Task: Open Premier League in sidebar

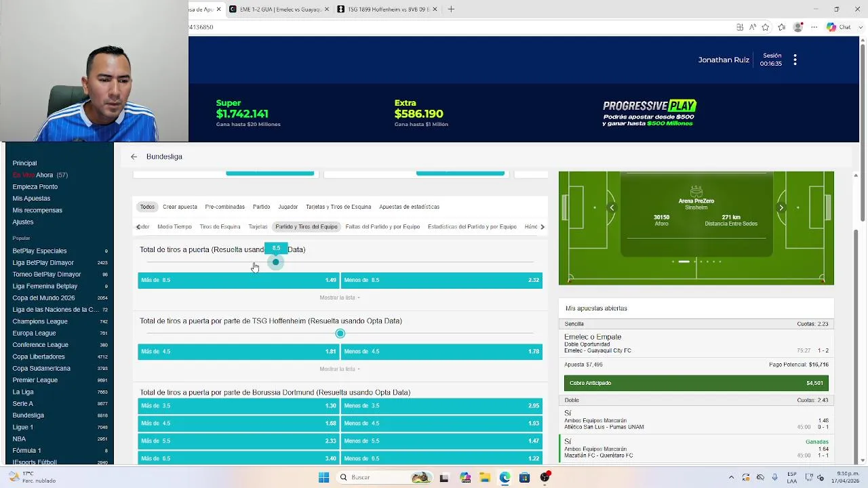Action: click(60, 380)
